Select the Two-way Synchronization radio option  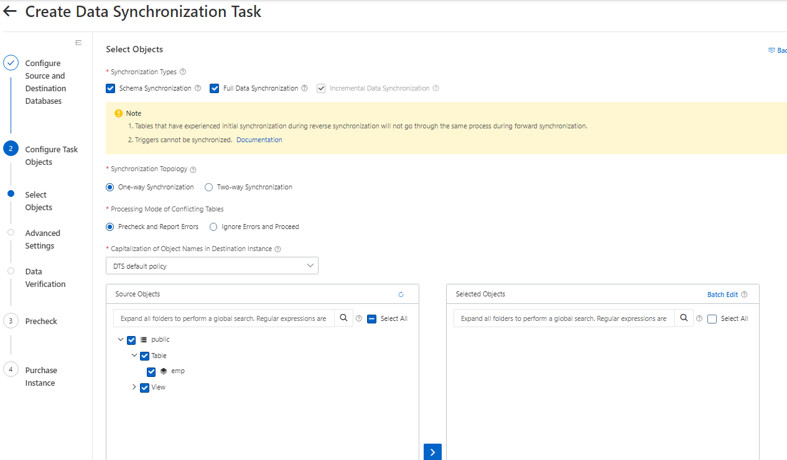pos(209,187)
